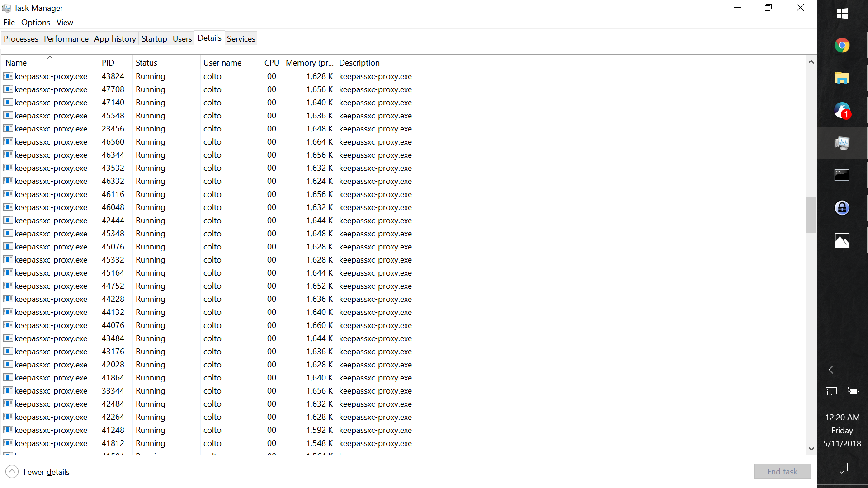Viewport: 868px width, 488px height.
Task: Click the End task button
Action: click(782, 471)
